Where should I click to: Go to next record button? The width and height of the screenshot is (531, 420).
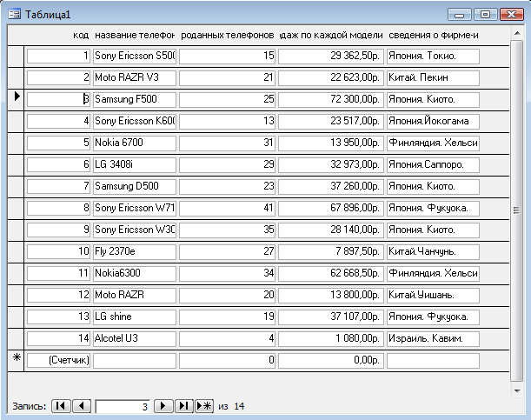click(163, 406)
